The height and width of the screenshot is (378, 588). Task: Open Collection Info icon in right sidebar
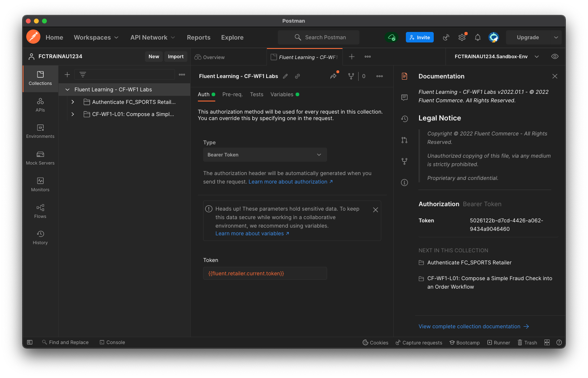point(404,182)
